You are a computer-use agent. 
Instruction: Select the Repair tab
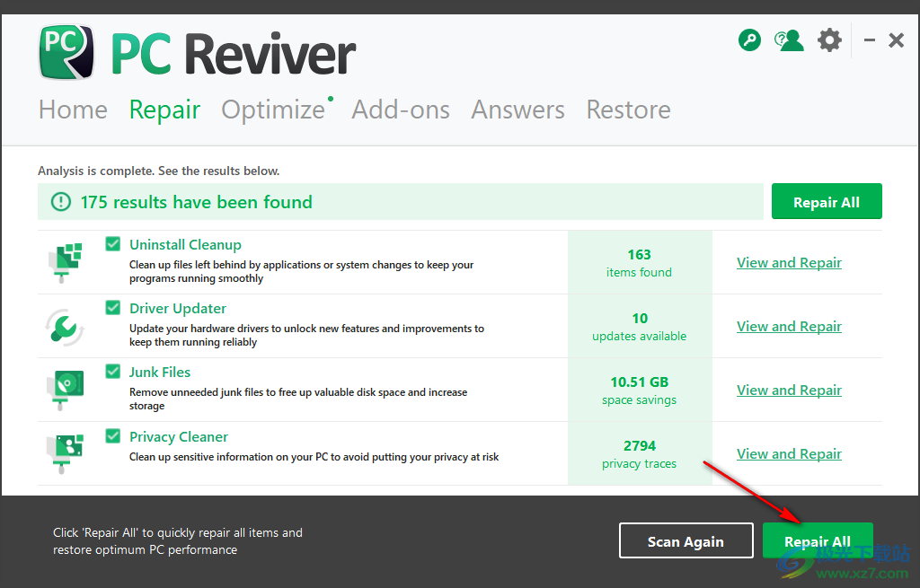pos(165,110)
